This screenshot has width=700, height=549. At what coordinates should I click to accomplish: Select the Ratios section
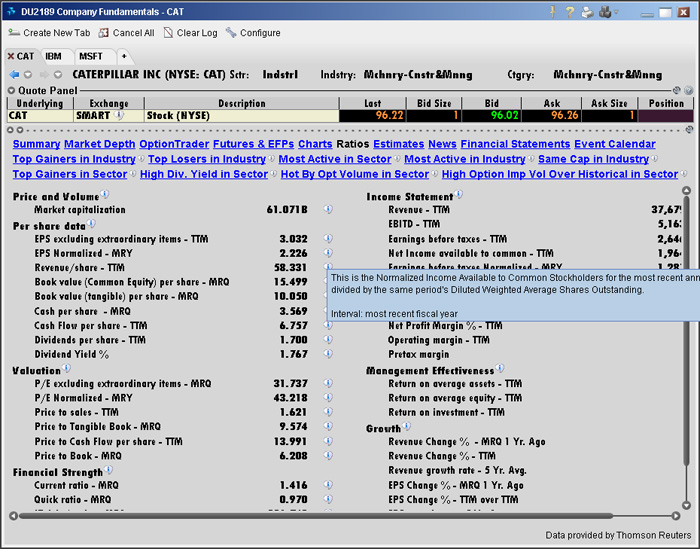(353, 144)
